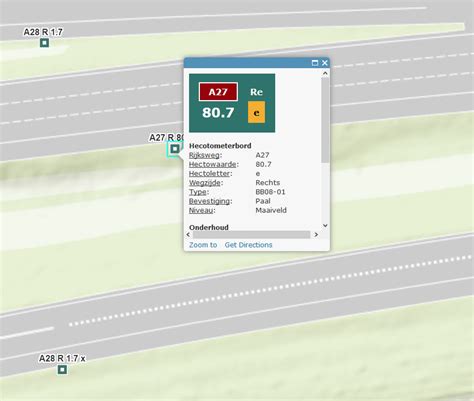
Task: Click the Hectoletter field label
Action: click(210, 173)
